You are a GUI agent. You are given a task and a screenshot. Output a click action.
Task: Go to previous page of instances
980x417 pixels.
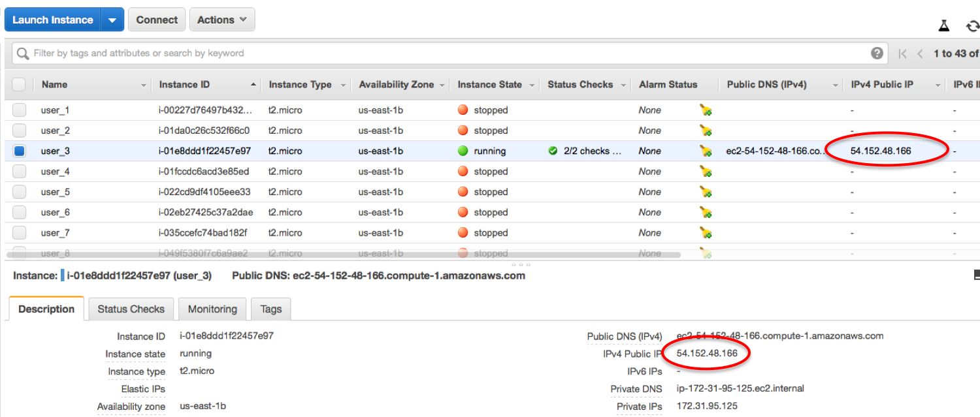(x=920, y=54)
